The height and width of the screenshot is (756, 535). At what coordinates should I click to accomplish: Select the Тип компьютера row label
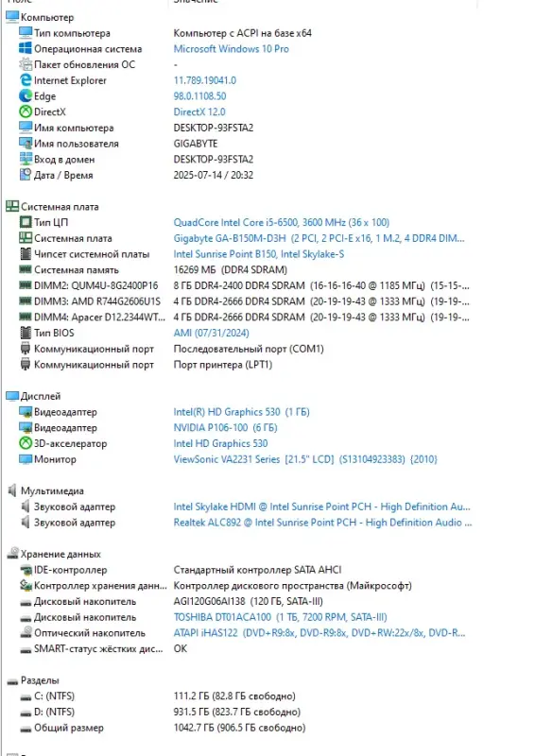[72, 33]
